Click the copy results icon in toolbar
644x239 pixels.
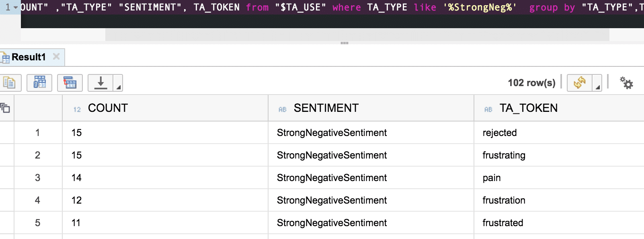[9, 83]
